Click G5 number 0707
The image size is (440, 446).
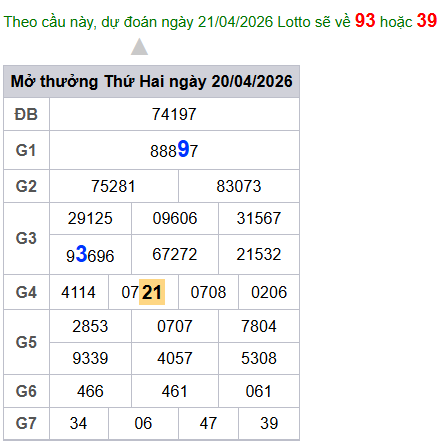point(175,326)
